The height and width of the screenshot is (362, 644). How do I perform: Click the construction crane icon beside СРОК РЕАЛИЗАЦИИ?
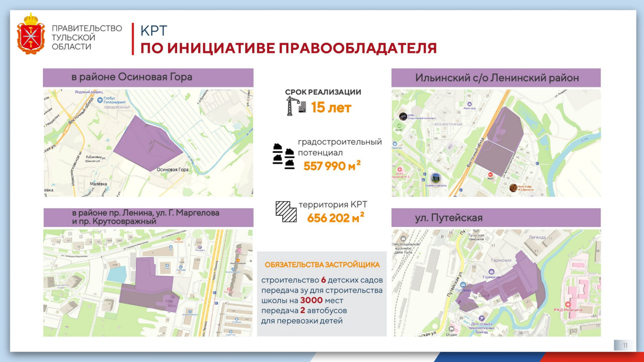tap(290, 106)
